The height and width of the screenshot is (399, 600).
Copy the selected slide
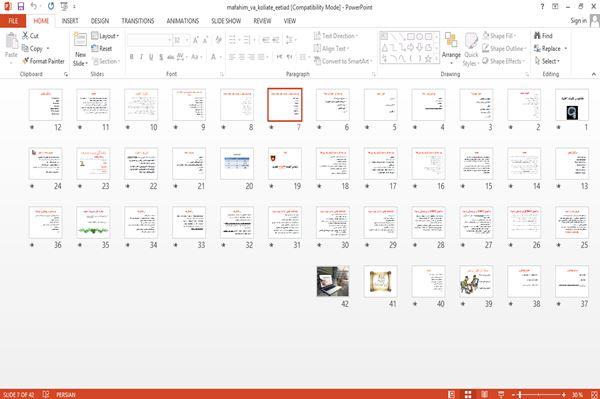click(x=32, y=49)
